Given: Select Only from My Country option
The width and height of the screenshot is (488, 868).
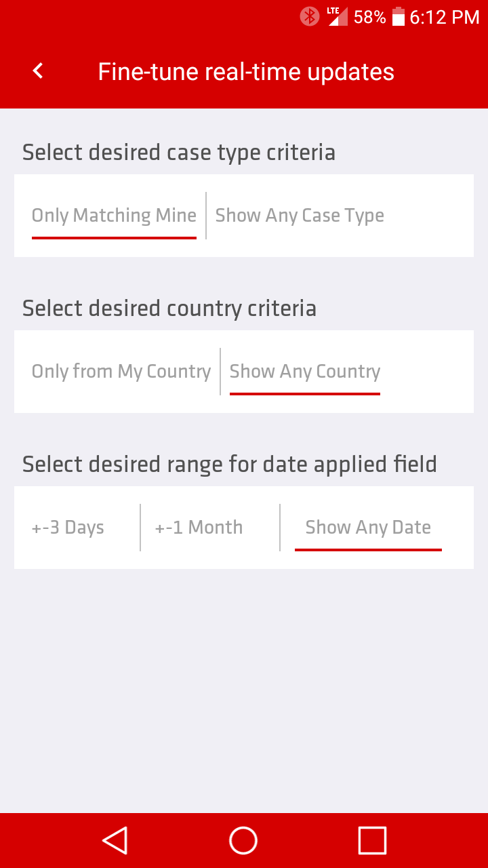Looking at the screenshot, I should (121, 372).
